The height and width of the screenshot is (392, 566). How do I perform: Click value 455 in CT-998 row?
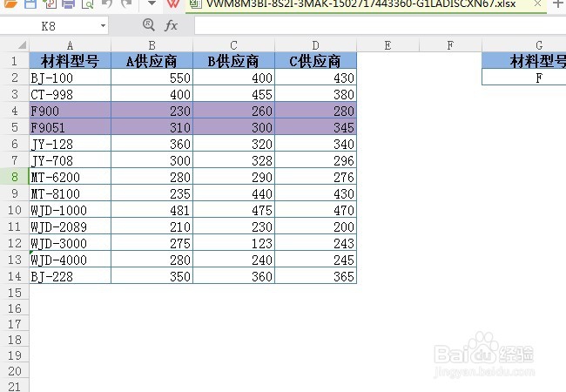point(234,94)
